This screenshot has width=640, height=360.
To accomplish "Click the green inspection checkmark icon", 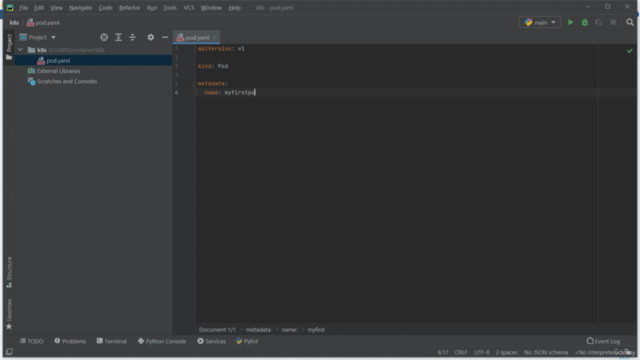I will 629,51.
